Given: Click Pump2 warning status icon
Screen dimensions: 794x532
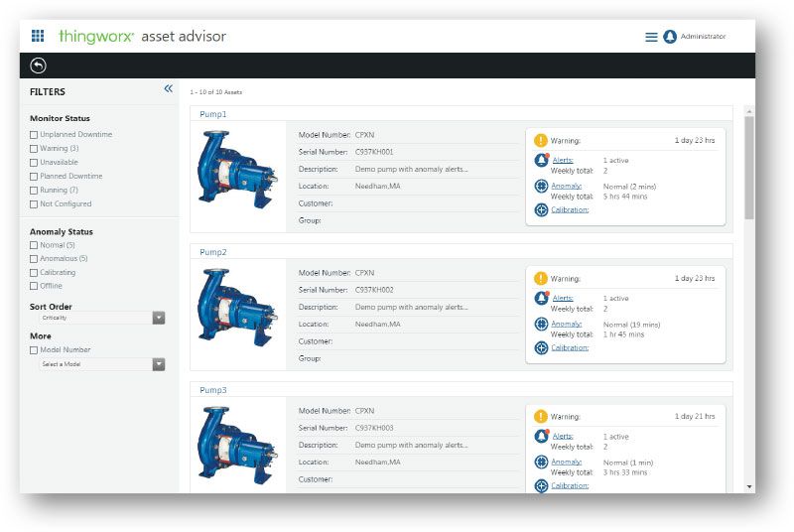Looking at the screenshot, I should [541, 278].
